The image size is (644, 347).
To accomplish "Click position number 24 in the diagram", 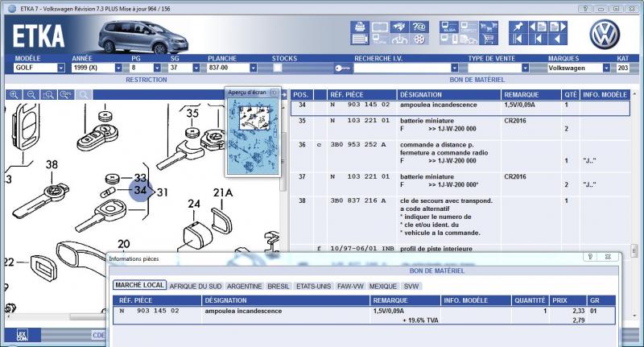I will click(194, 204).
